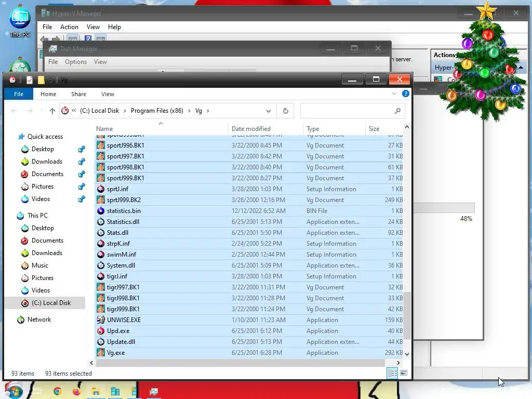Click the (C:) Local Disk breadcrumb
Viewport: 532px width, 399px height.
tap(99, 111)
